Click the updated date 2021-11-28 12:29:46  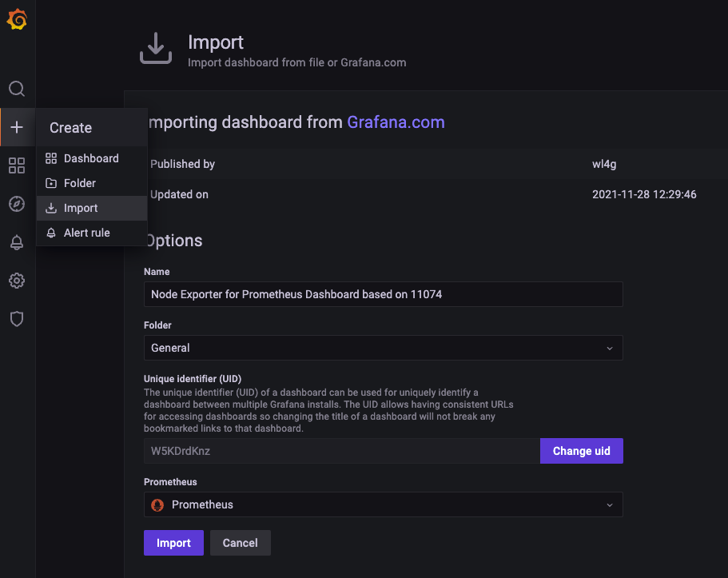[x=644, y=194]
